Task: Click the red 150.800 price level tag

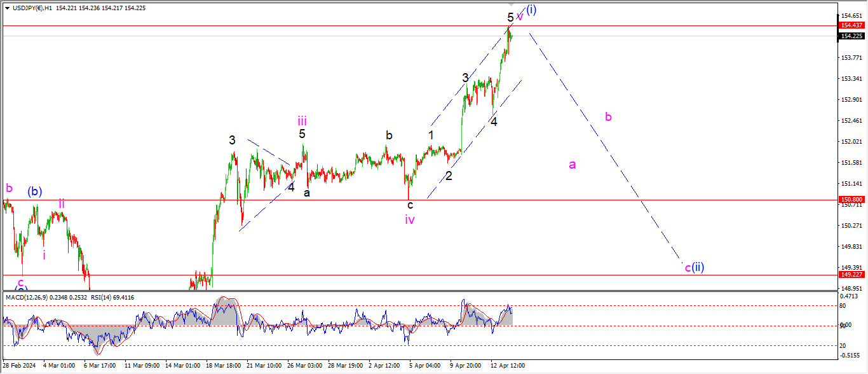Action: pos(851,199)
